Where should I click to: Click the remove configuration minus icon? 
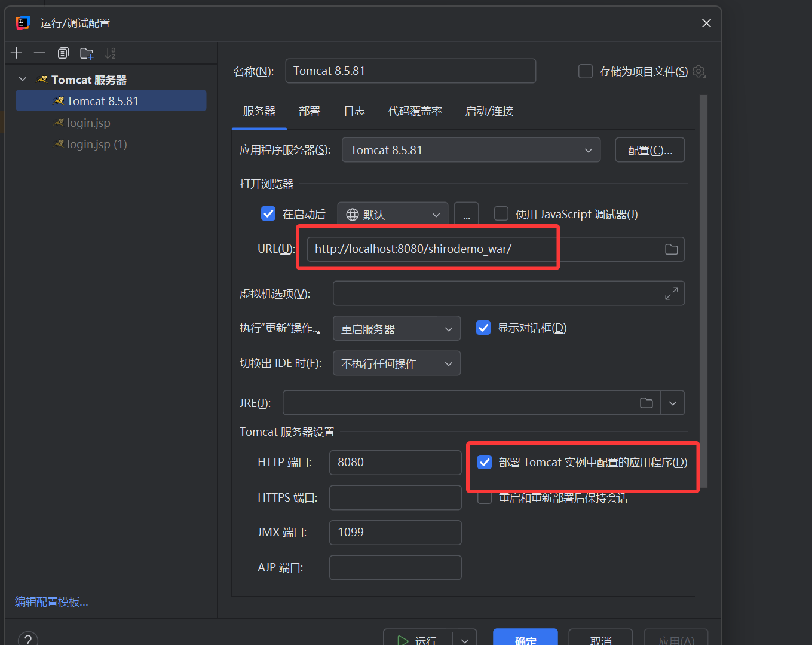(39, 53)
